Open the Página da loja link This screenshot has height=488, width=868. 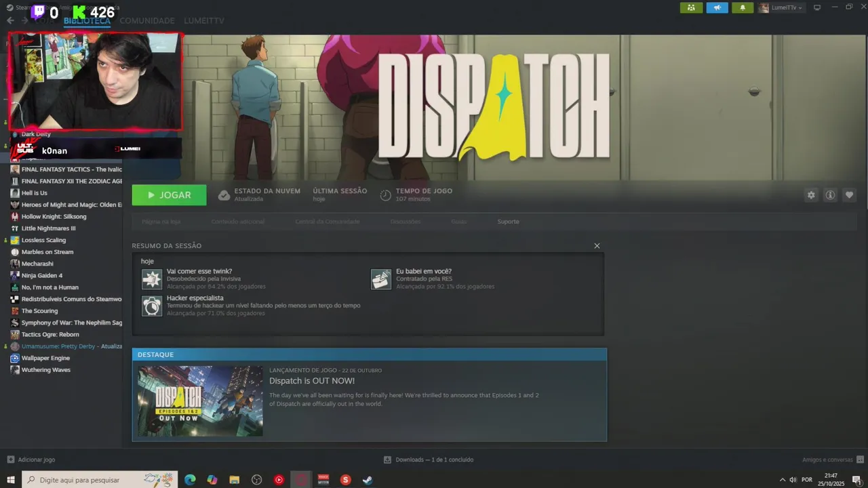161,222
